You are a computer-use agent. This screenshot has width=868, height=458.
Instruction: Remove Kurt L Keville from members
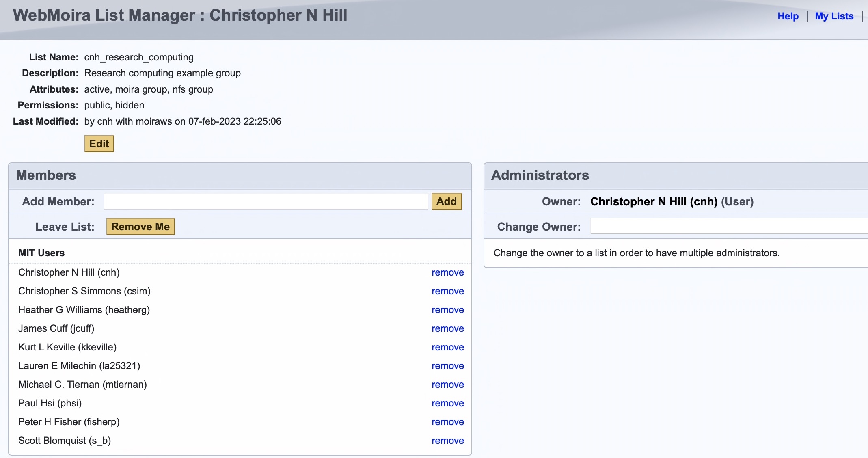447,347
